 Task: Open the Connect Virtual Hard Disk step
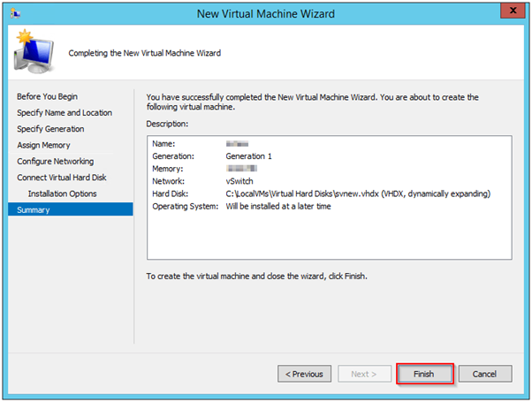(x=62, y=178)
